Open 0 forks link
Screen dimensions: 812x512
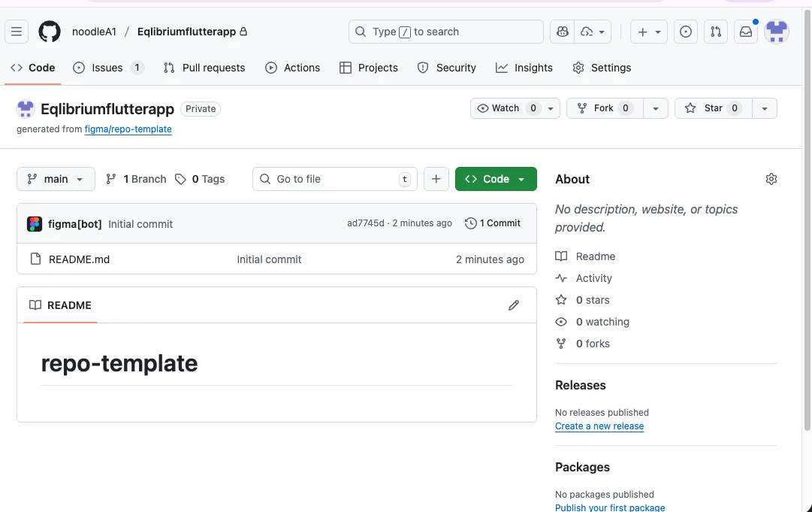[583, 344]
